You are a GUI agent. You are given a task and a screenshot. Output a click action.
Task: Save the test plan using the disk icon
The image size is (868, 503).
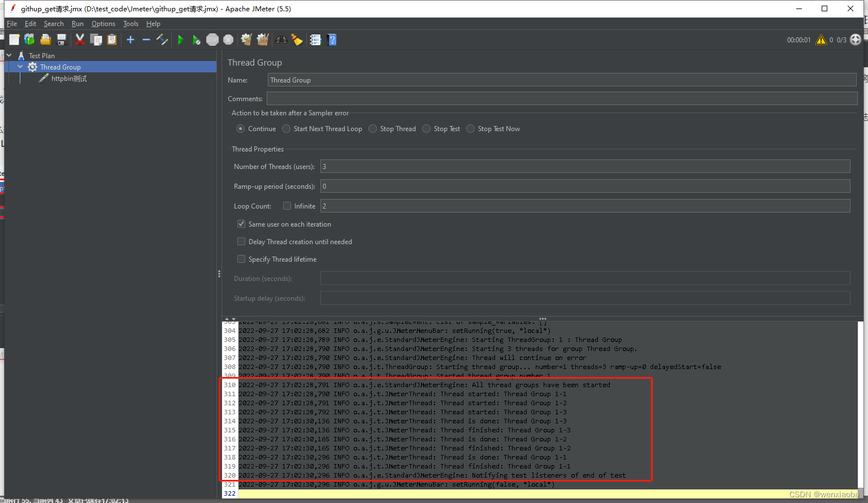(61, 40)
